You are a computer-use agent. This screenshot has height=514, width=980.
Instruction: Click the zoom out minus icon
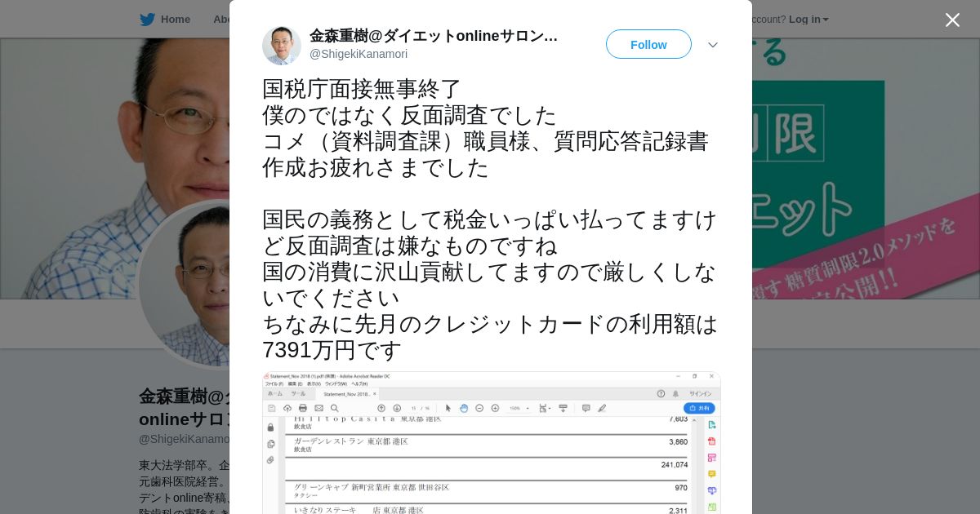click(479, 408)
